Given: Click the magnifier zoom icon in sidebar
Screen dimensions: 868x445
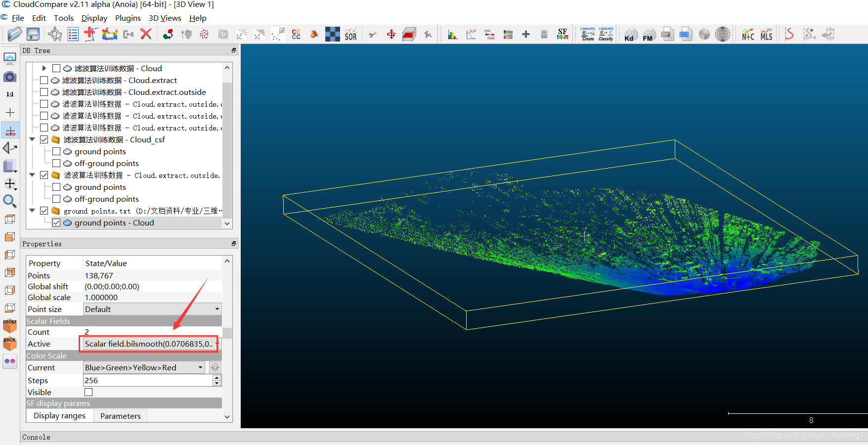Looking at the screenshot, I should 10,201.
